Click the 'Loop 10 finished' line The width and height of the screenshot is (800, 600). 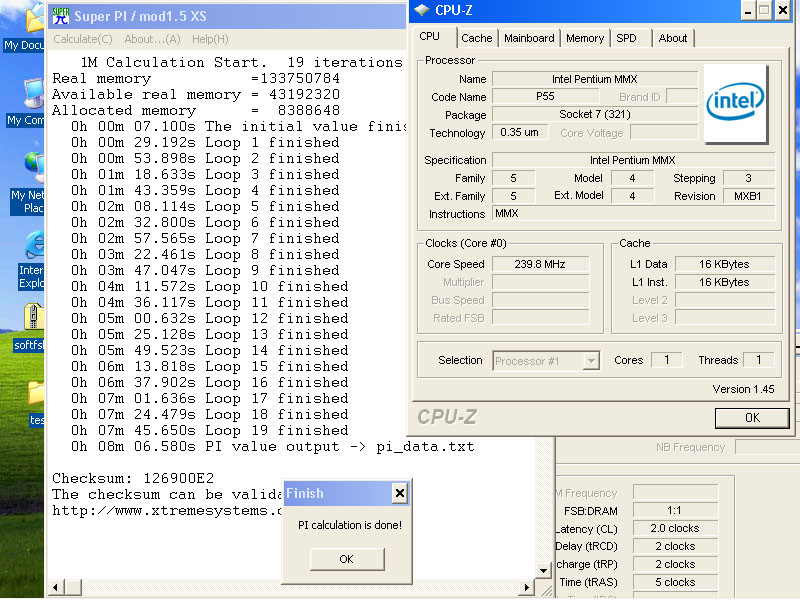[210, 286]
